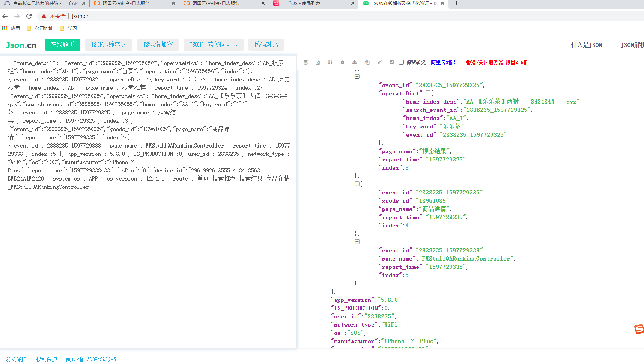The width and height of the screenshot is (644, 363).
Task: Click the "app_version" key in output
Action: pos(353,300)
